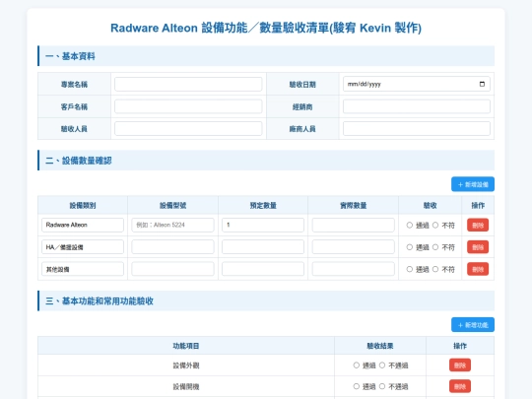Edit the 其他設備 category field
This screenshot has width=532, height=399.
tap(83, 269)
